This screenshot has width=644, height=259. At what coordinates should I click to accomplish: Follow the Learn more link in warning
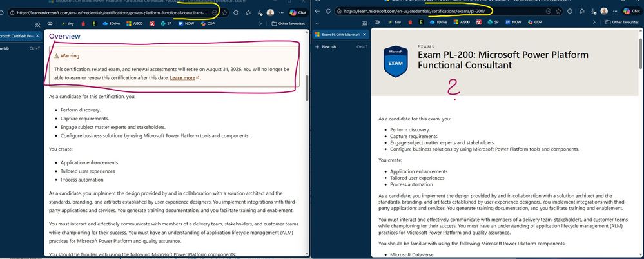184,77
